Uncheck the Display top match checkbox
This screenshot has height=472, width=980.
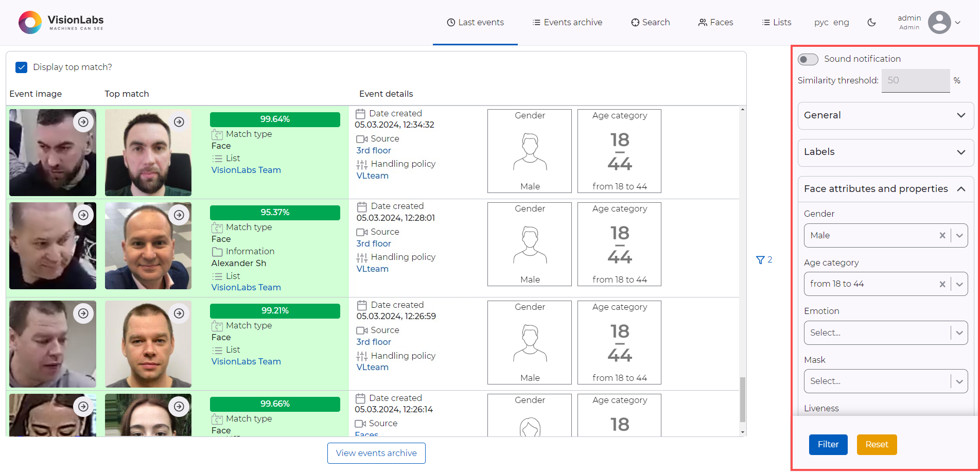click(x=21, y=67)
